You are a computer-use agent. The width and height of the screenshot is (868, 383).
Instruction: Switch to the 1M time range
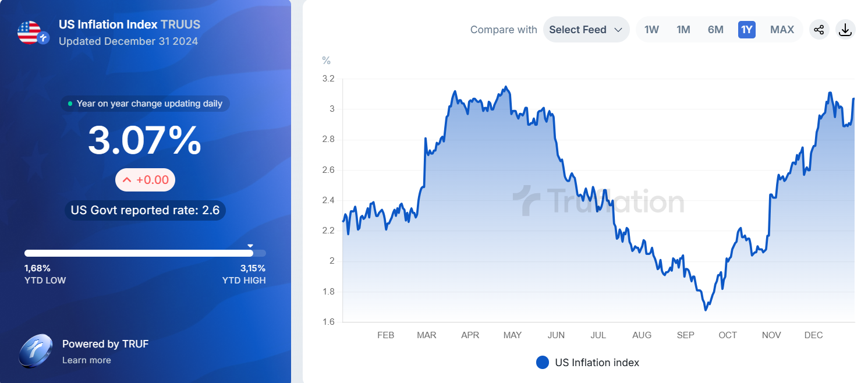click(x=683, y=30)
